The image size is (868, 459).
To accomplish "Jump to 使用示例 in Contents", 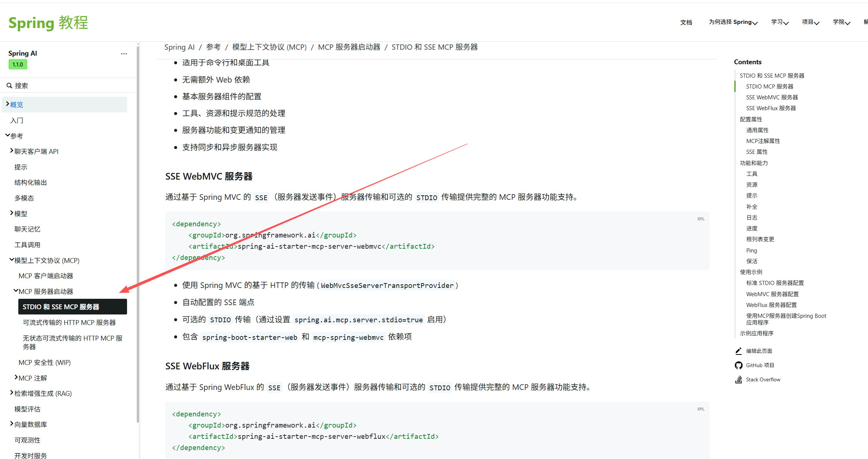I will pos(751,272).
